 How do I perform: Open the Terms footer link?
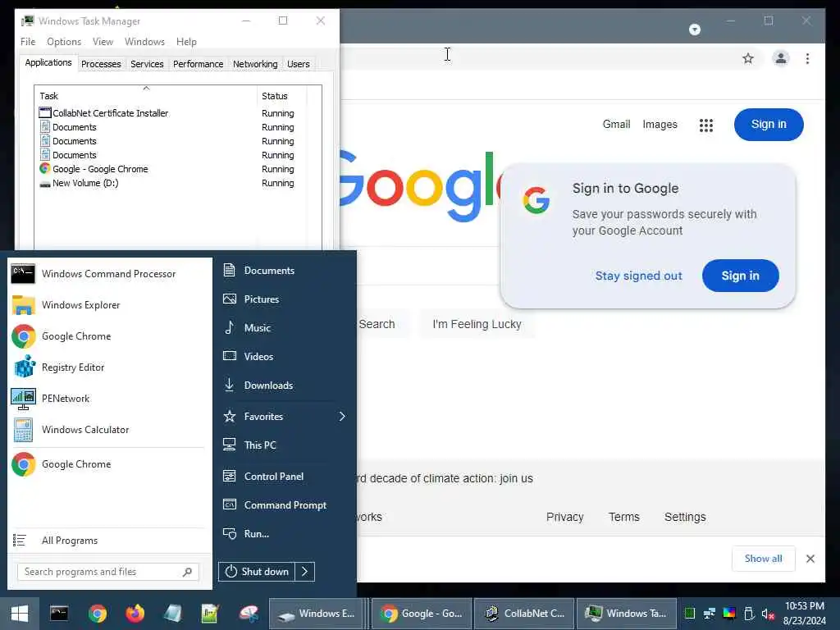pos(624,517)
